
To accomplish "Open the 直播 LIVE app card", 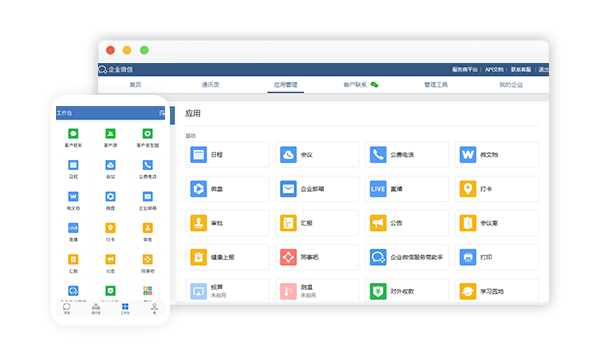I will pos(407,189).
